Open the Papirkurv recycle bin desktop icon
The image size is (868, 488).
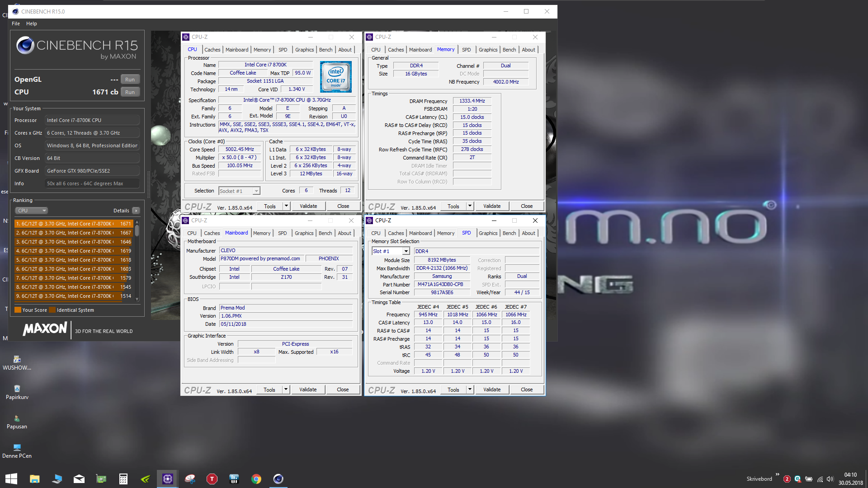click(x=17, y=392)
